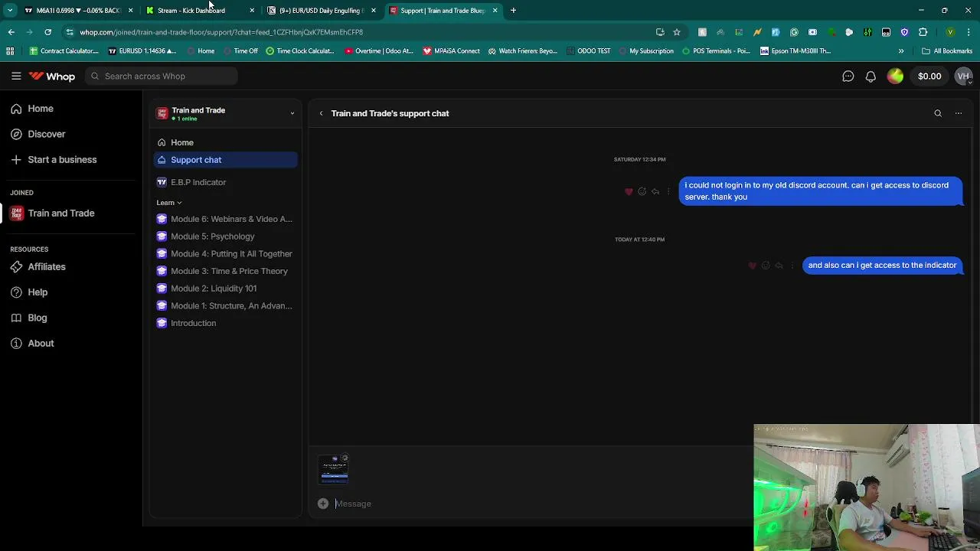The height and width of the screenshot is (551, 980).
Task: Focus the Search across Whop field
Action: (x=162, y=76)
